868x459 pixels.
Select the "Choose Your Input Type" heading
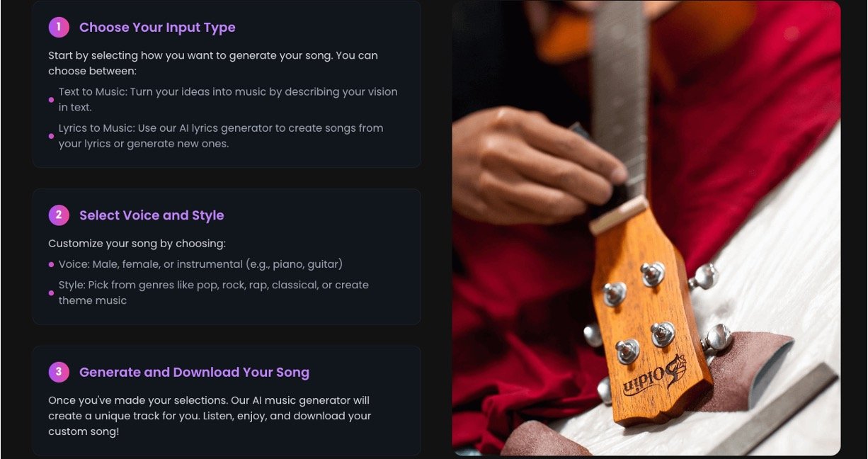(x=157, y=28)
